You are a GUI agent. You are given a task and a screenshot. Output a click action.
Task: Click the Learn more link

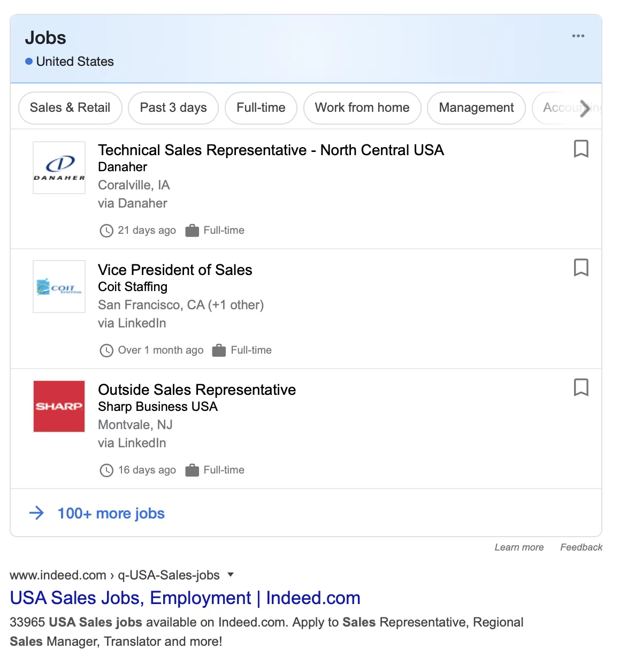pyautogui.click(x=519, y=547)
